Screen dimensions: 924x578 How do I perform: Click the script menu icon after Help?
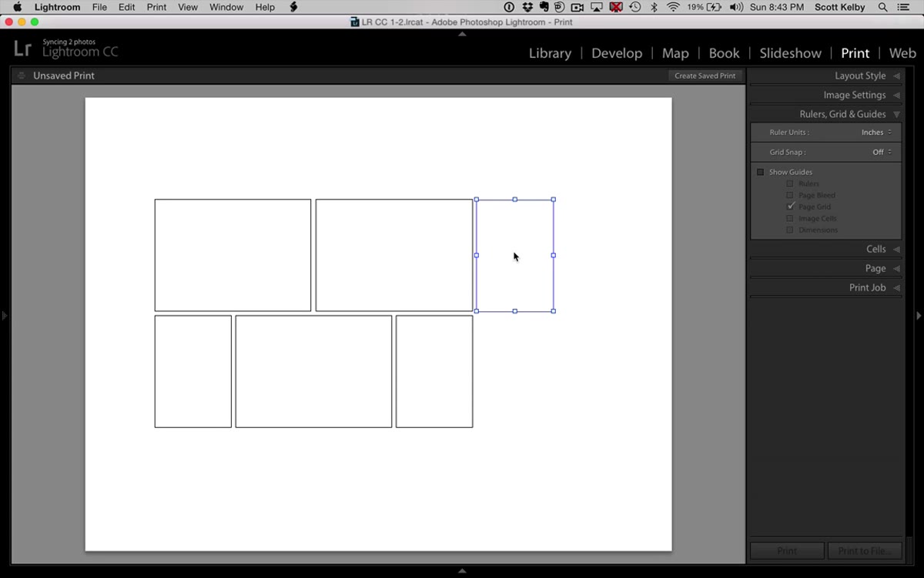pyautogui.click(x=293, y=7)
